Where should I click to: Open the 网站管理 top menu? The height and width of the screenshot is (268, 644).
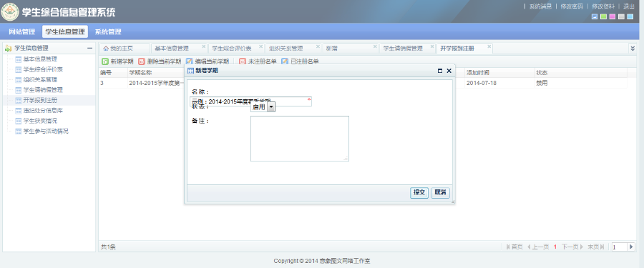click(x=21, y=31)
